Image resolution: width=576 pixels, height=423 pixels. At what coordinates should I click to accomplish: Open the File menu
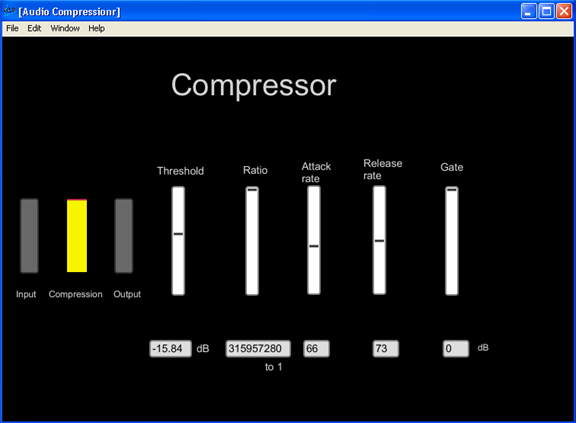click(x=12, y=28)
